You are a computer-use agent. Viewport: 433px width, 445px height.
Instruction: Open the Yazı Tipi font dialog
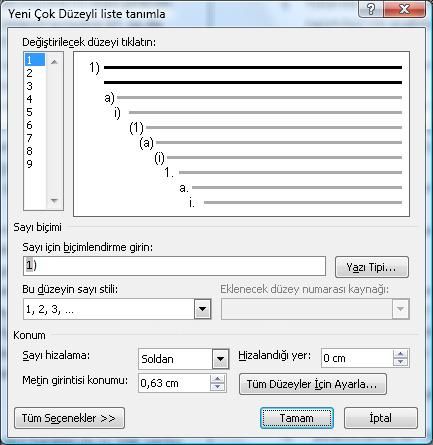(371, 267)
